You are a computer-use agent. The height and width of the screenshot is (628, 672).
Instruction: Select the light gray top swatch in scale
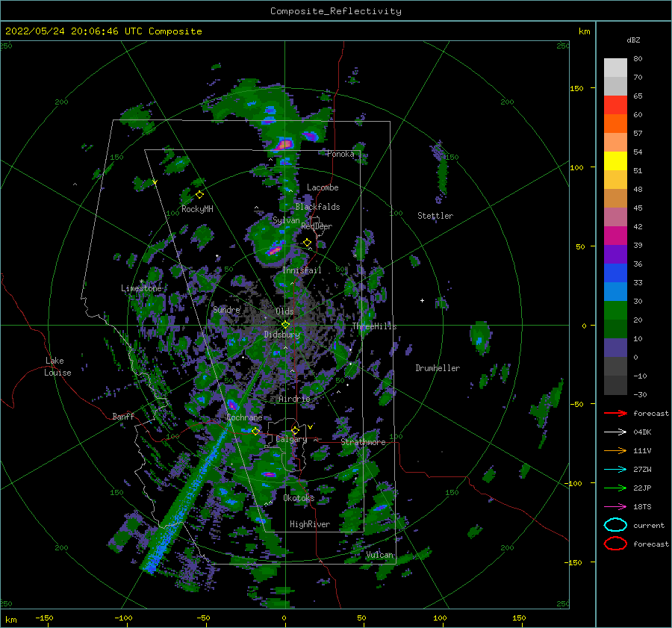(615, 67)
